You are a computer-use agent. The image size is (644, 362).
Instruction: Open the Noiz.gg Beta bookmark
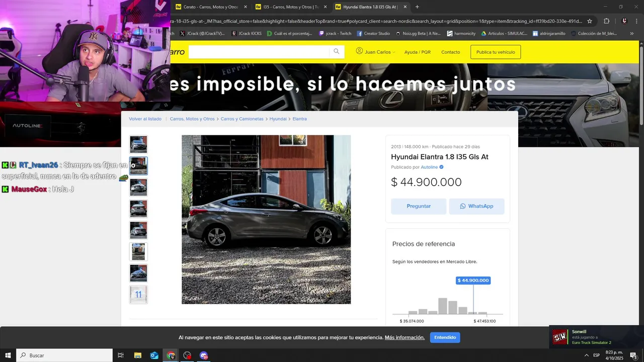tap(418, 34)
